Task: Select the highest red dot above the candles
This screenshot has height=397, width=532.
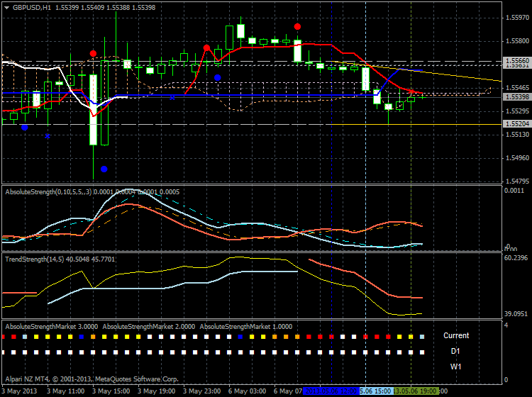Action: pyautogui.click(x=297, y=27)
